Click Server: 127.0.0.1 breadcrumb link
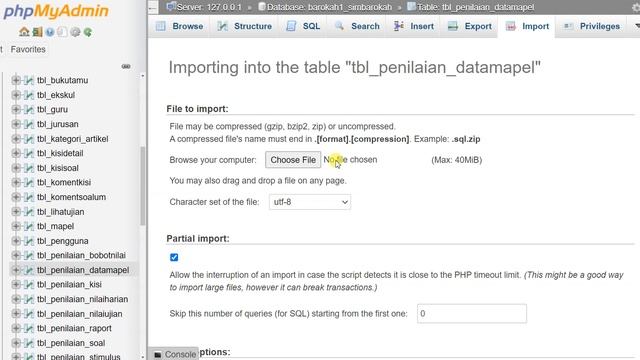 click(209, 7)
